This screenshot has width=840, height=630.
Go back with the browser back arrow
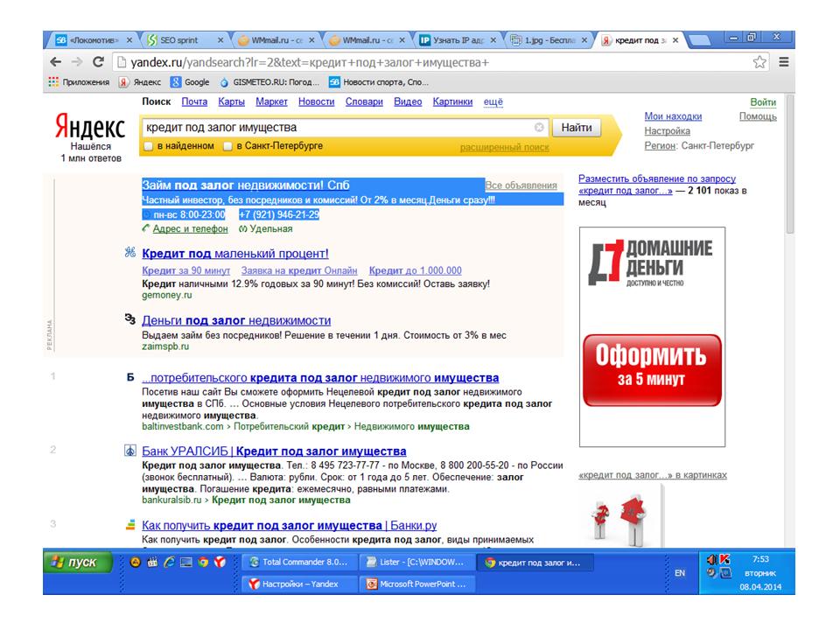pos(55,62)
